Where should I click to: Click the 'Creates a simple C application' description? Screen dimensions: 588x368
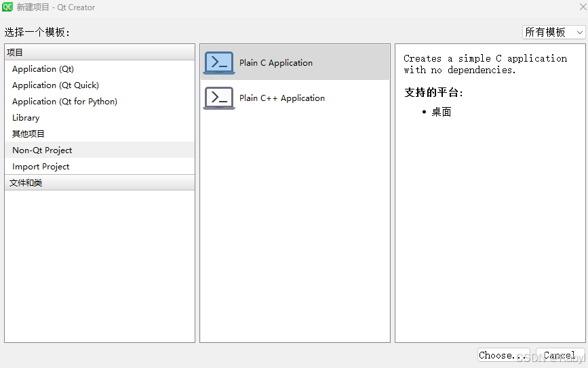coord(485,64)
